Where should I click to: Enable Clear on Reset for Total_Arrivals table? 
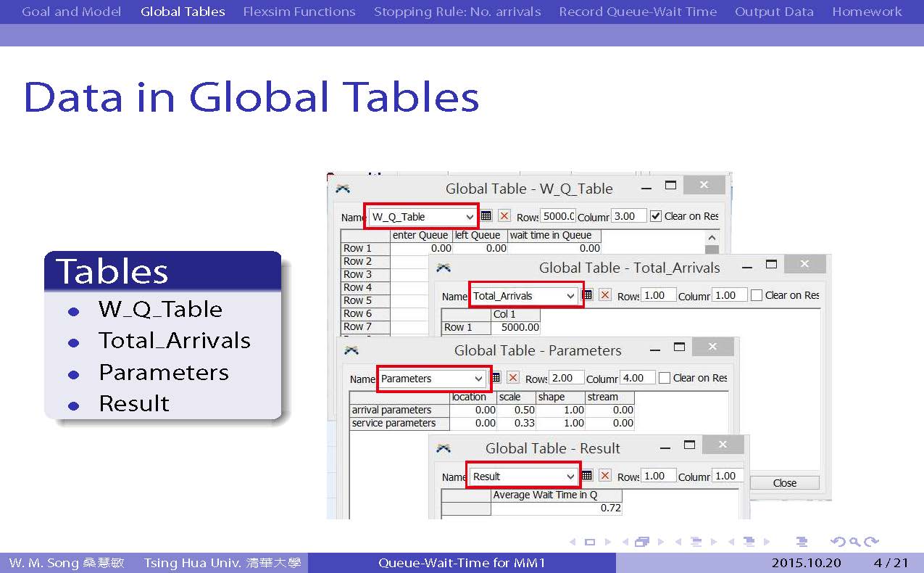tap(757, 295)
